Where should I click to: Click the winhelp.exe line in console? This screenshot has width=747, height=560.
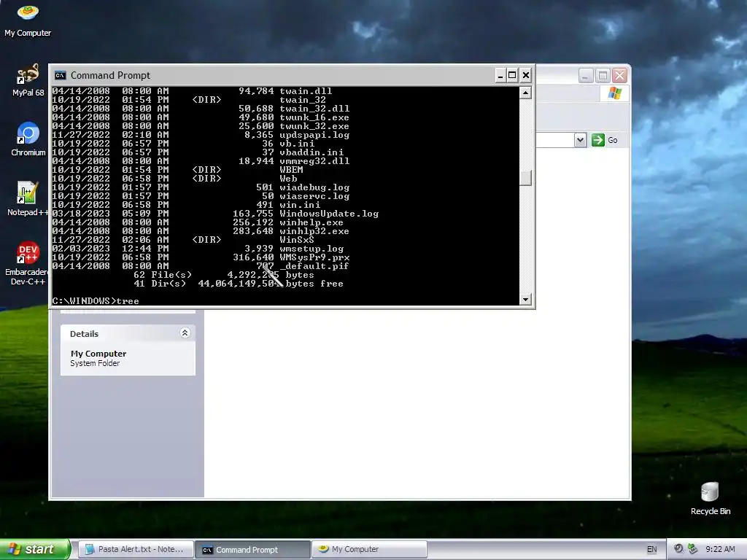[x=198, y=222]
